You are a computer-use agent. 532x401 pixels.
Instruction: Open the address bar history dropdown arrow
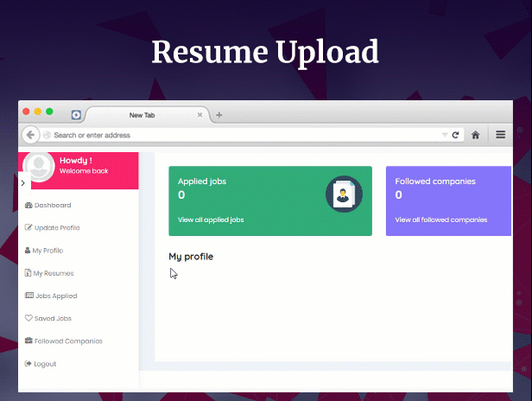click(x=445, y=135)
